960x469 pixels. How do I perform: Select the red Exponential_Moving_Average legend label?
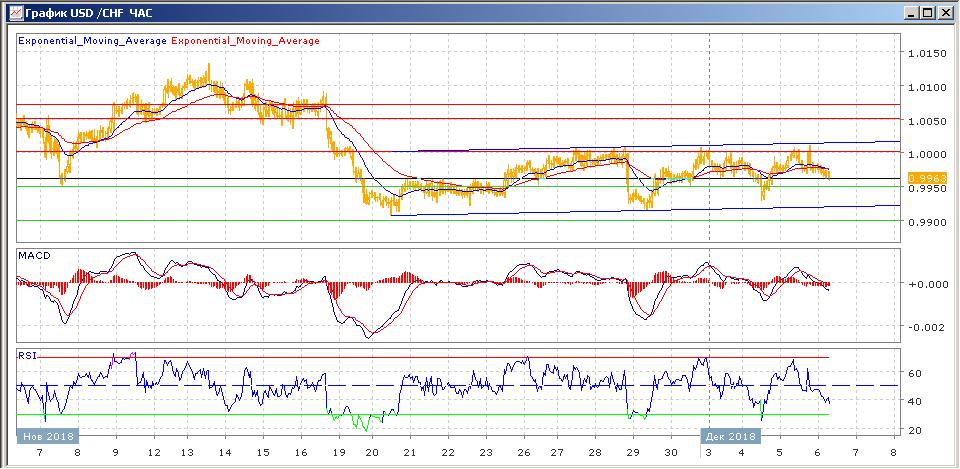(246, 41)
